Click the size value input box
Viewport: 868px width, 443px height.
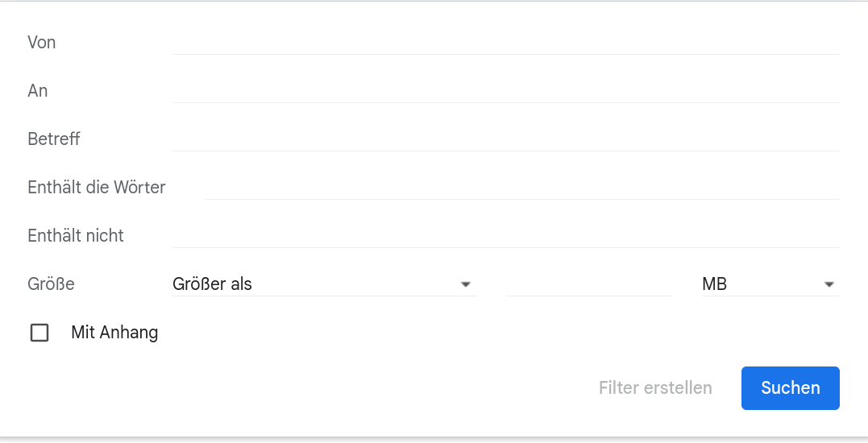click(x=589, y=284)
